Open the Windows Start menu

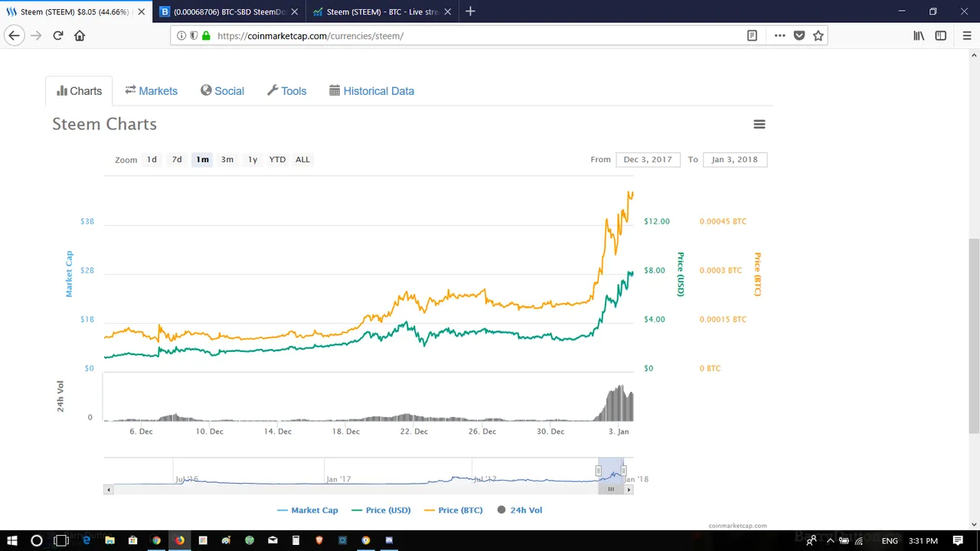(x=12, y=540)
